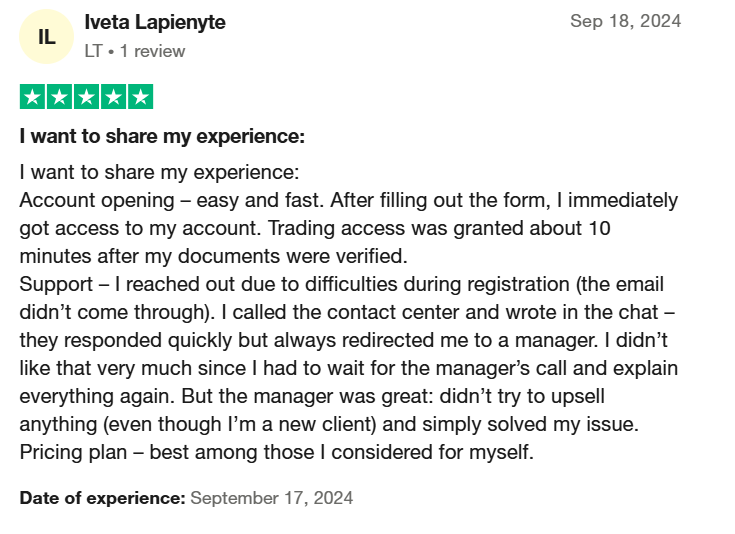The image size is (735, 534).
Task: Open Iveta Lapienyte's reviewer profile name
Action: click(x=155, y=22)
